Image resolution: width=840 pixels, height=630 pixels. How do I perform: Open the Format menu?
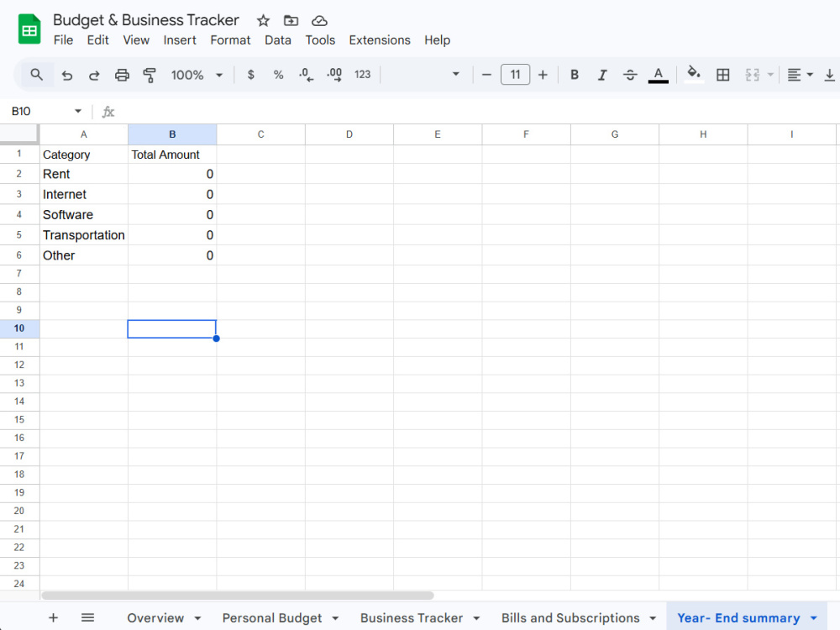(230, 40)
